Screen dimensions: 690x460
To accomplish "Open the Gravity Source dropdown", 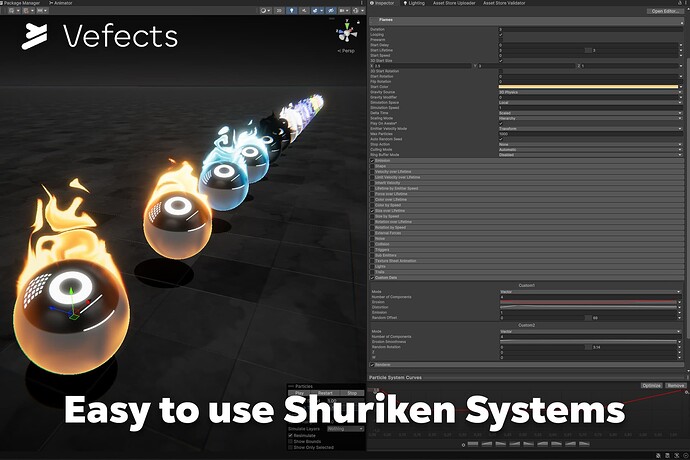I will click(591, 92).
